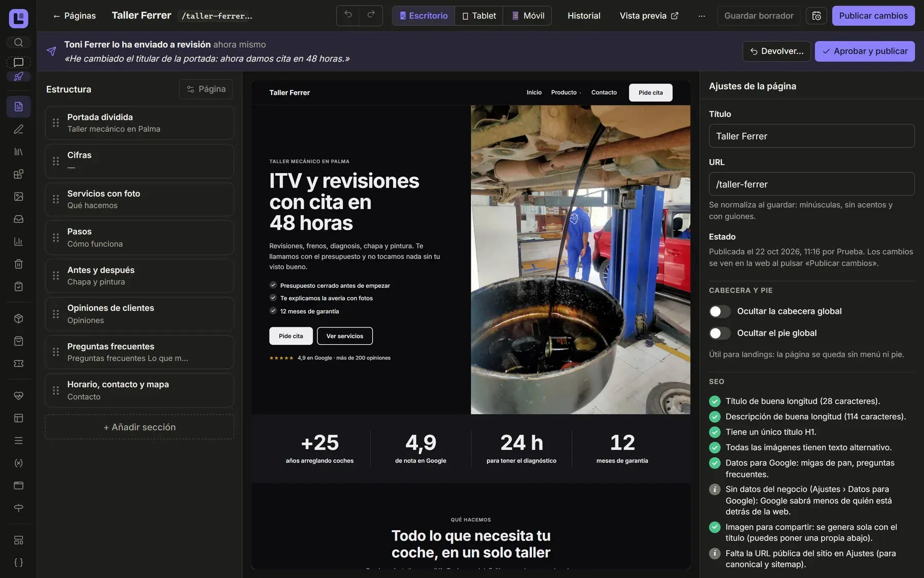The image size is (924, 578).
Task: Open the Historial tab
Action: pyautogui.click(x=584, y=16)
